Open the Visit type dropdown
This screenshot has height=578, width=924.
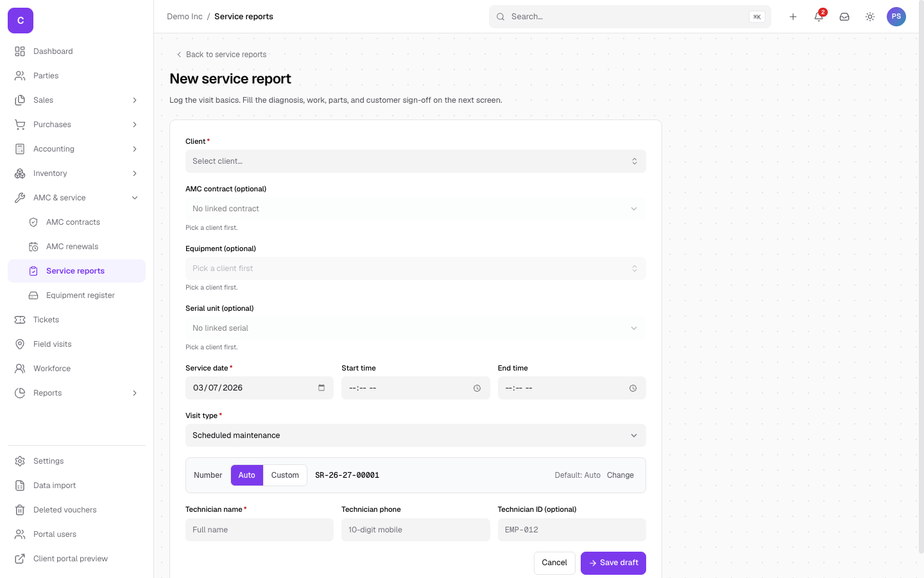point(416,435)
